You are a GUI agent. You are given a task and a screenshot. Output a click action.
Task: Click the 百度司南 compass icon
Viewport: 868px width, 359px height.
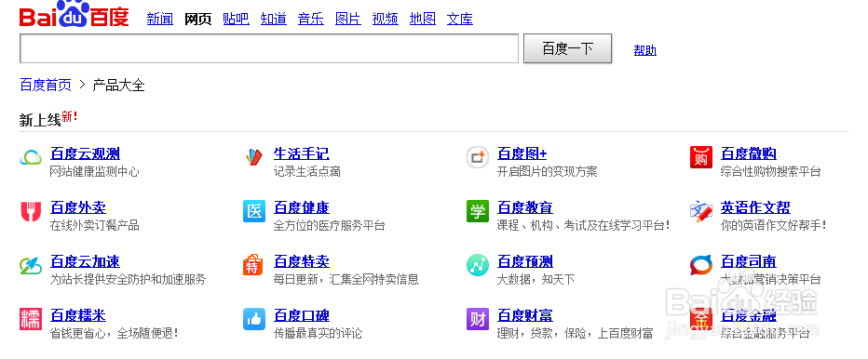(x=701, y=265)
